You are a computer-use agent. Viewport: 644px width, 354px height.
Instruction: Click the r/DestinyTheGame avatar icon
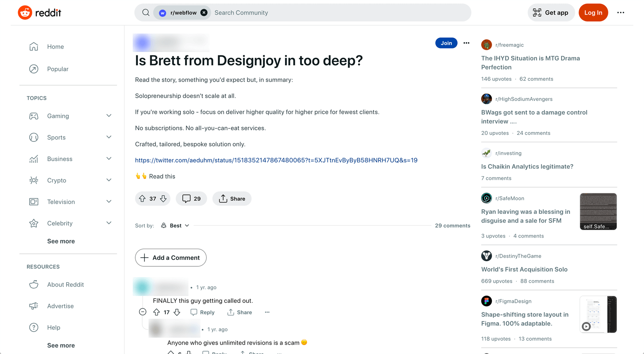[486, 256]
